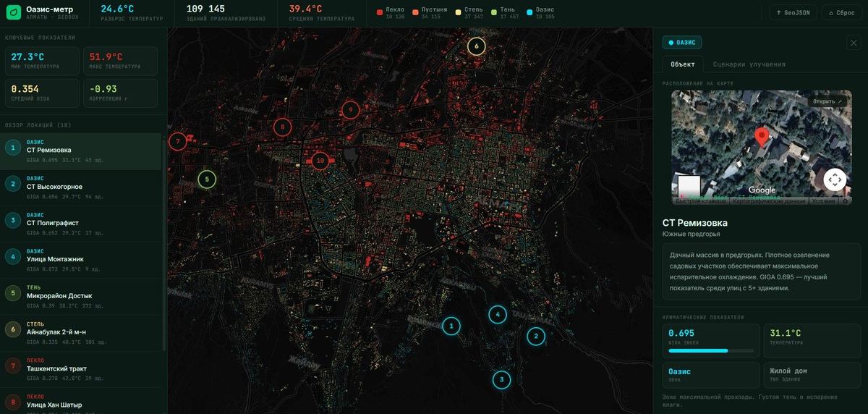868x414 pixels.
Task: Click the 31.1°C temperature card in panel
Action: tap(812, 340)
